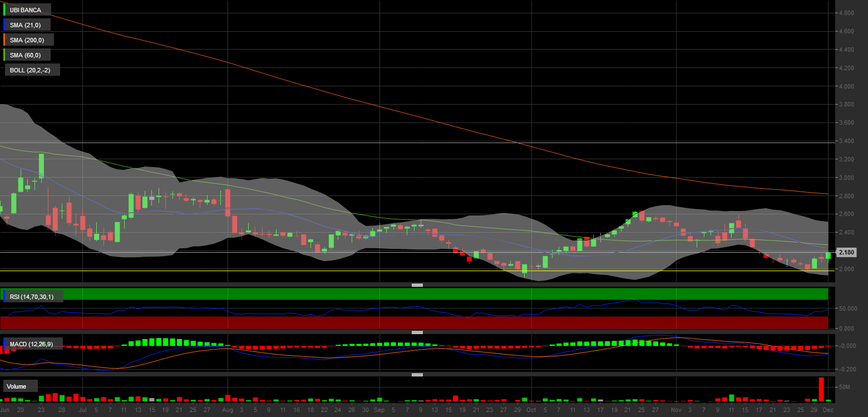The width and height of the screenshot is (868, 417).
Task: Click the 50M volume axis label
Action: pos(844,387)
